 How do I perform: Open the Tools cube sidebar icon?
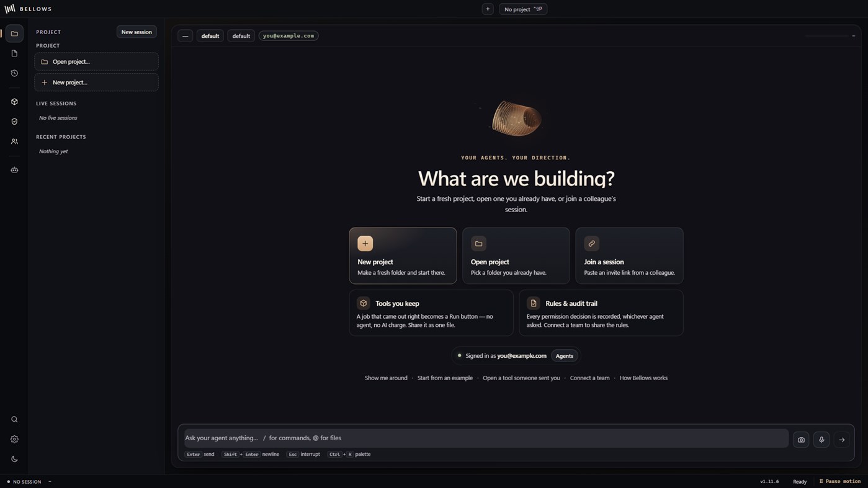(x=14, y=102)
